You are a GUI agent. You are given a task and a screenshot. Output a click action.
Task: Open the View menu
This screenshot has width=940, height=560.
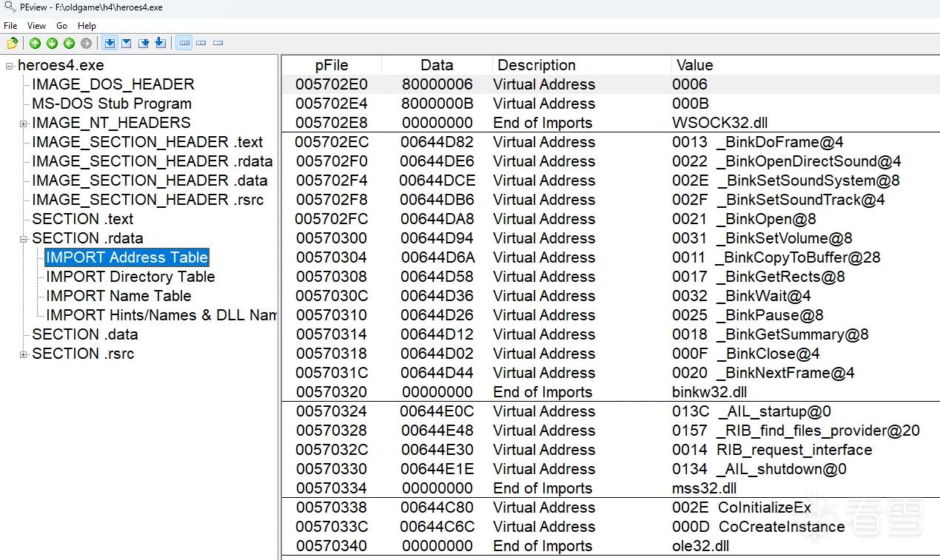click(x=36, y=26)
